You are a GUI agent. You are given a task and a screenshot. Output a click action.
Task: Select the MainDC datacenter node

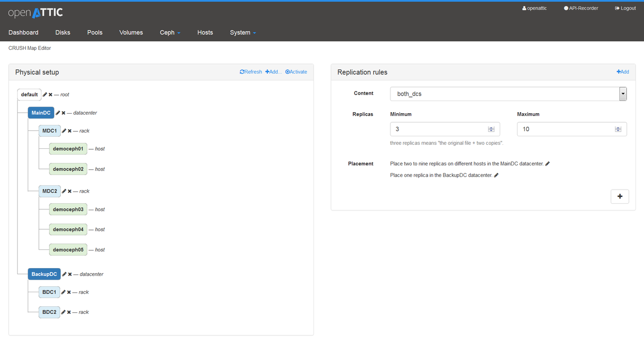[41, 113]
